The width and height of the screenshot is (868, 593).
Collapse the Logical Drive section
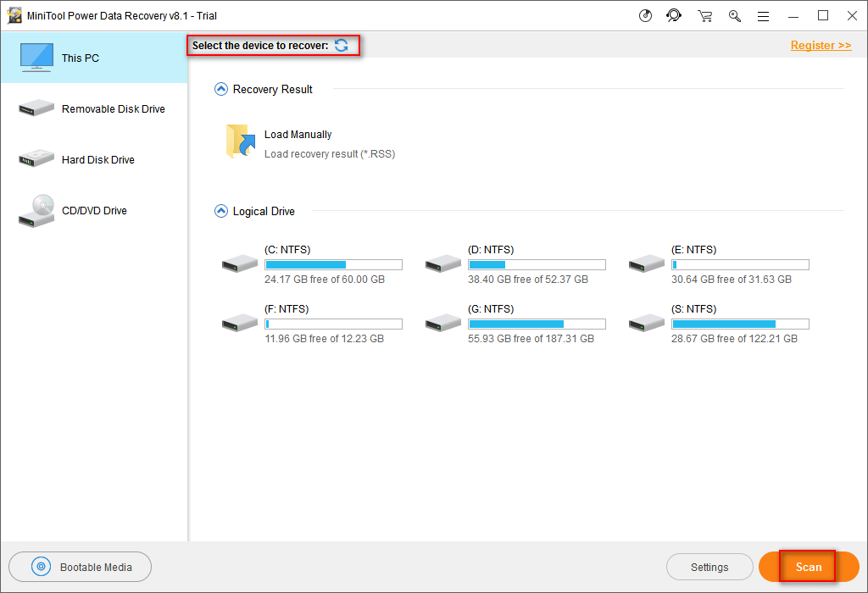coord(221,211)
